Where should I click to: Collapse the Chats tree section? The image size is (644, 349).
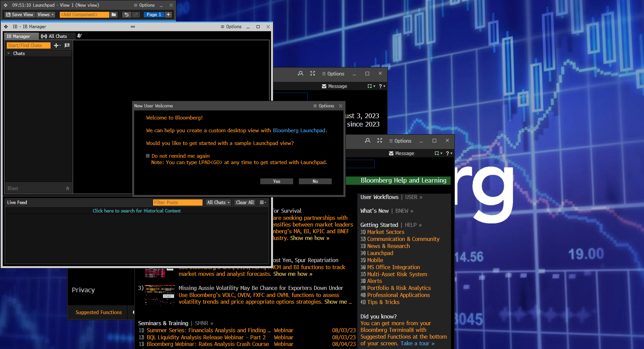(9, 53)
